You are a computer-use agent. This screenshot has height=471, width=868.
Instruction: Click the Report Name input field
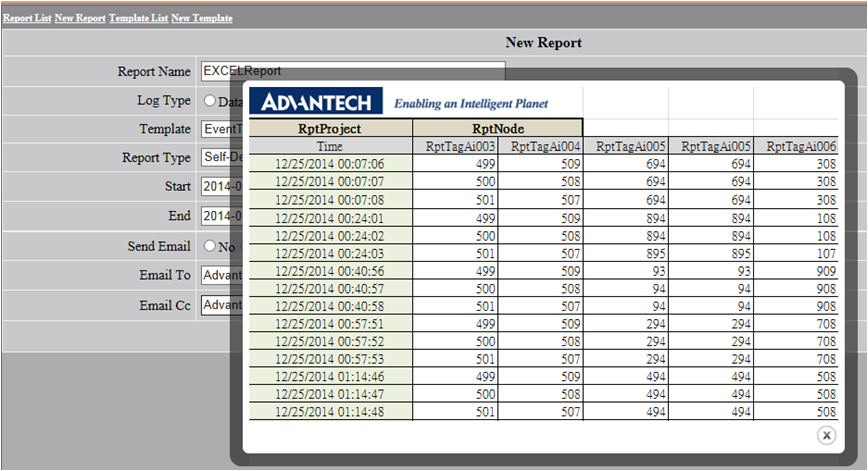353,71
